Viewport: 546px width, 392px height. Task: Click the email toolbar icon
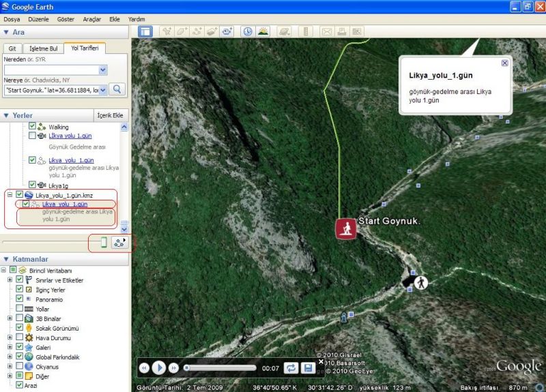pyautogui.click(x=326, y=31)
